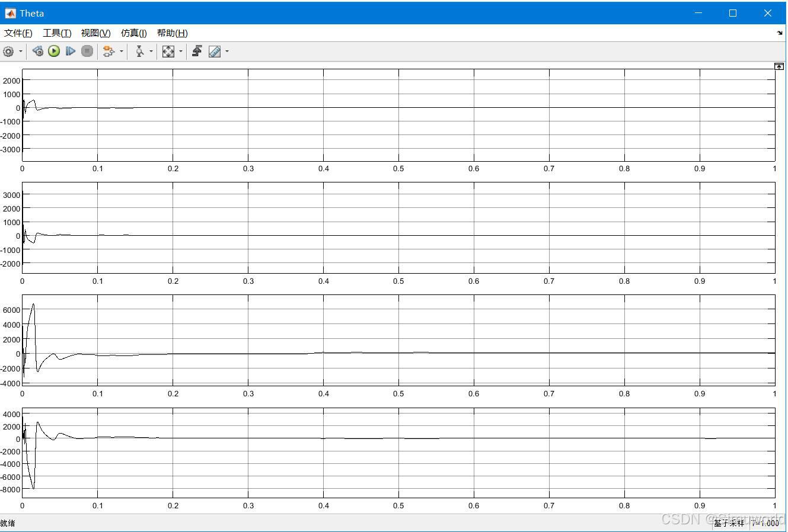
Task: Stop the simulation with the stop button
Action: point(87,52)
